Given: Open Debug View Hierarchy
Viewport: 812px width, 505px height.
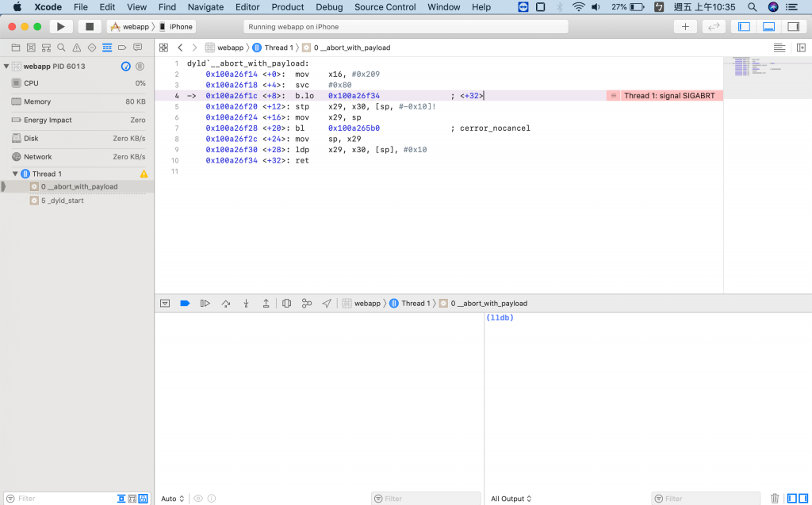Looking at the screenshot, I should tap(286, 304).
